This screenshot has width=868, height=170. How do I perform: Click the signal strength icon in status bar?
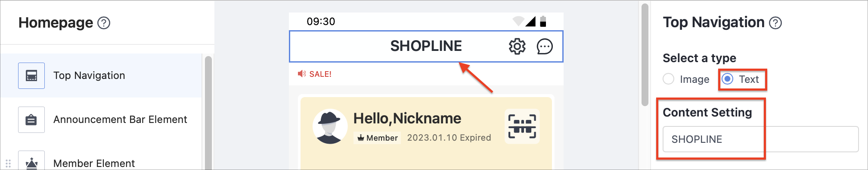tap(530, 21)
